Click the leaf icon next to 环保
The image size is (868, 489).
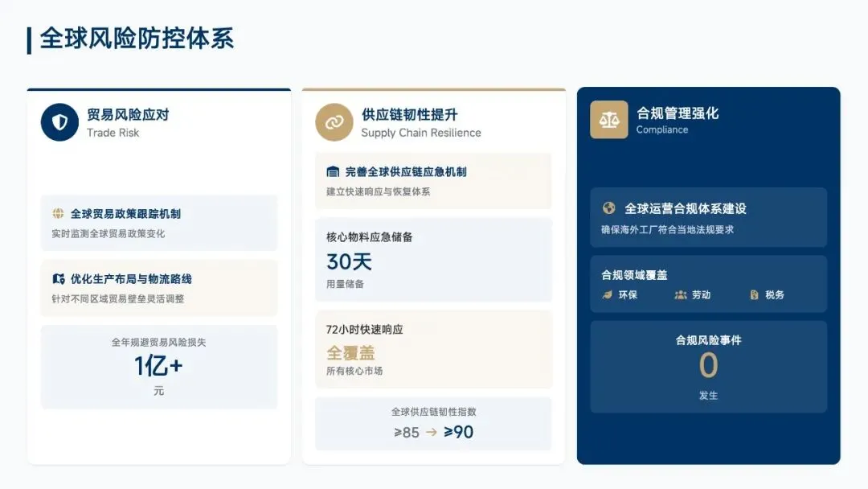tap(608, 294)
